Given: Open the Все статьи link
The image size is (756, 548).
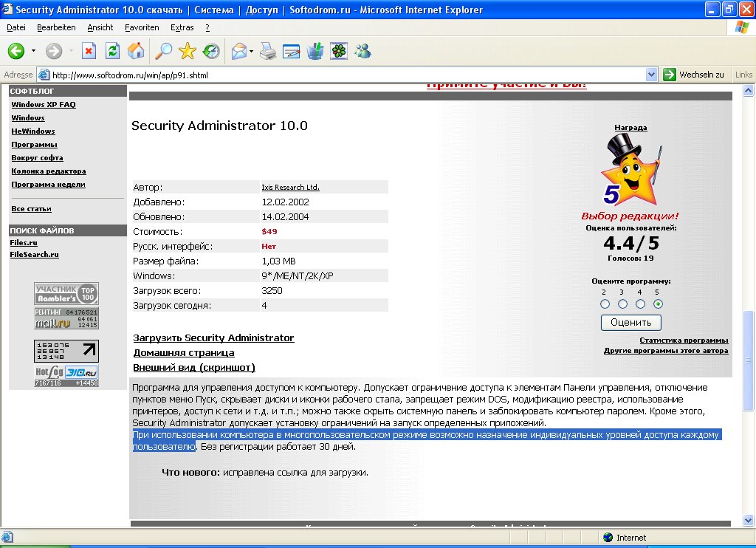Looking at the screenshot, I should (x=31, y=208).
